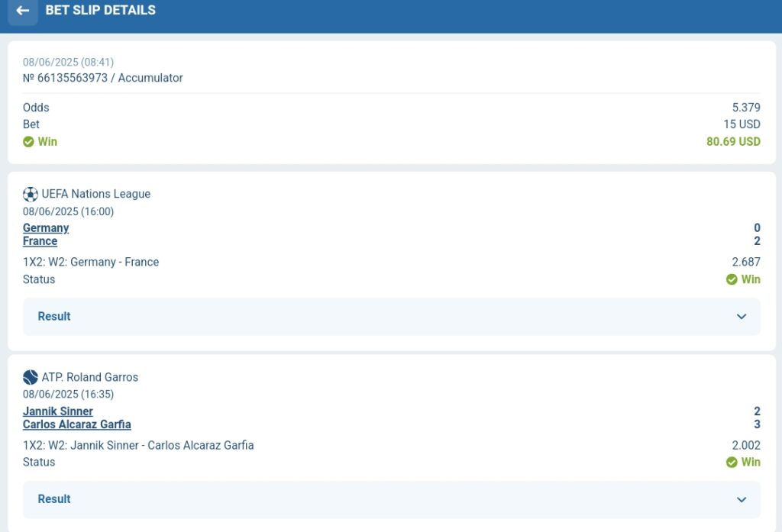Click the total odds value 5.379
The height and width of the screenshot is (532, 782).
tap(746, 108)
